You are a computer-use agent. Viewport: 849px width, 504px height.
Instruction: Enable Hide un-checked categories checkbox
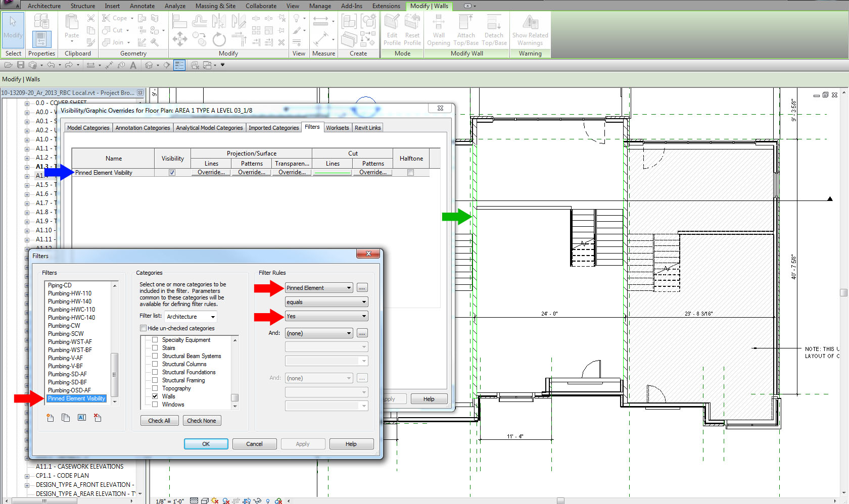pos(144,328)
